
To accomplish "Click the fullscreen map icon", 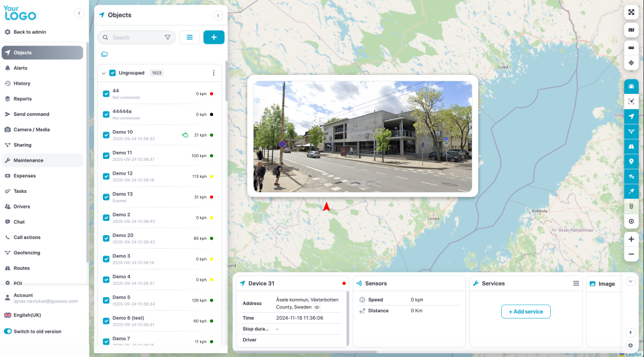I will point(631,12).
